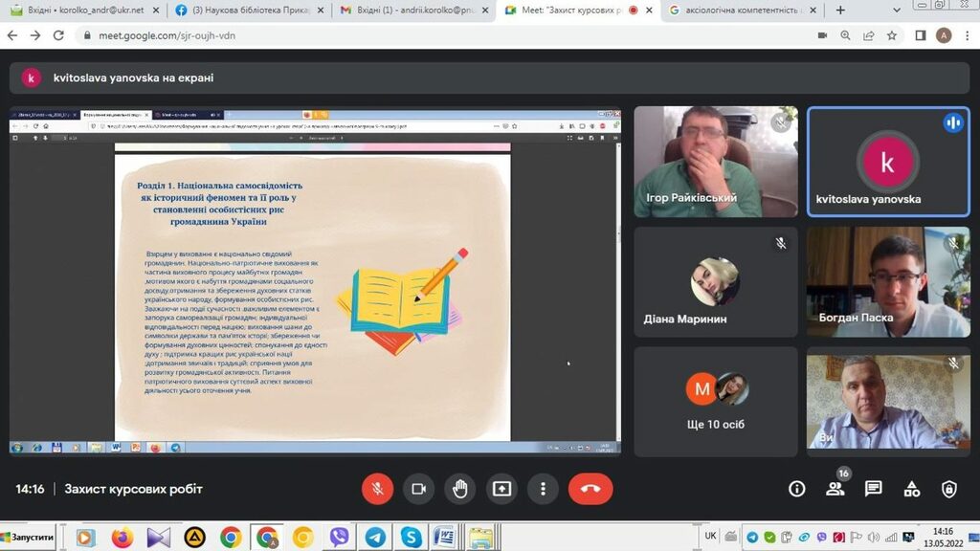Open the meeting details info icon
The height and width of the screenshot is (551, 980).
tap(796, 489)
